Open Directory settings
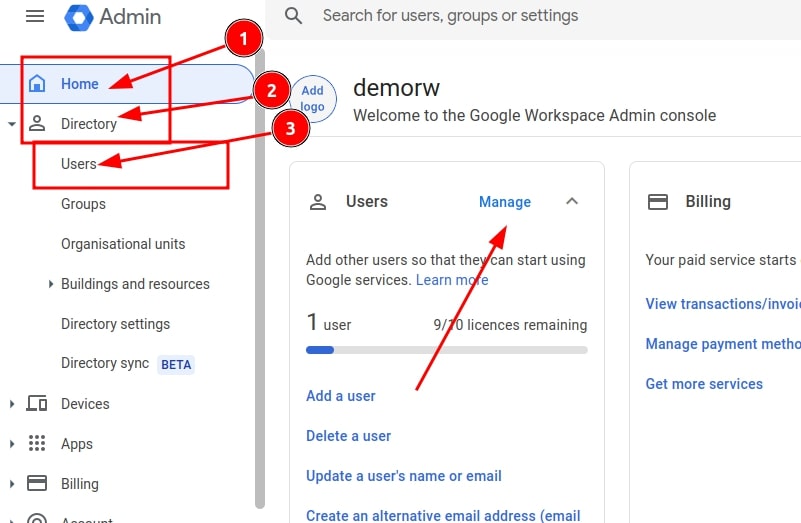Image resolution: width=801 pixels, height=523 pixels. 115,324
